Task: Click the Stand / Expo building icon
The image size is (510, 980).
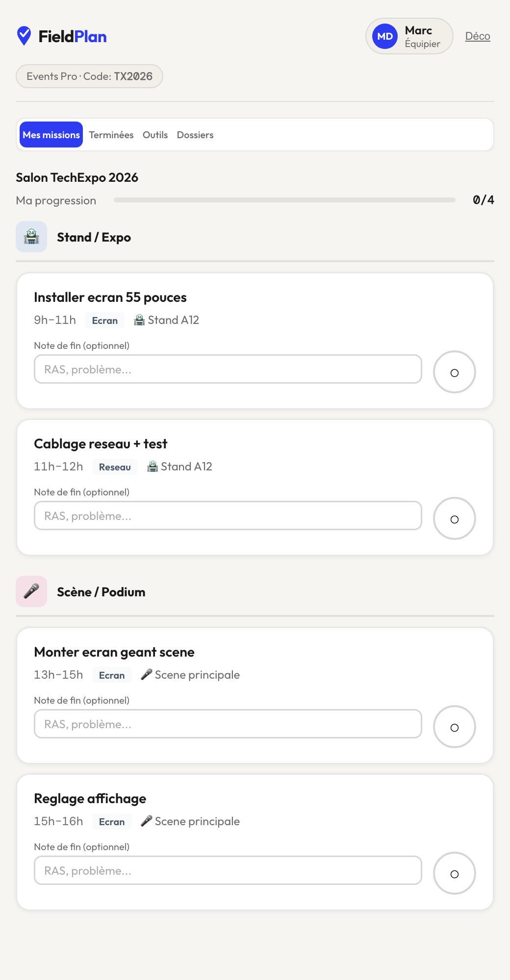Action: (x=31, y=237)
